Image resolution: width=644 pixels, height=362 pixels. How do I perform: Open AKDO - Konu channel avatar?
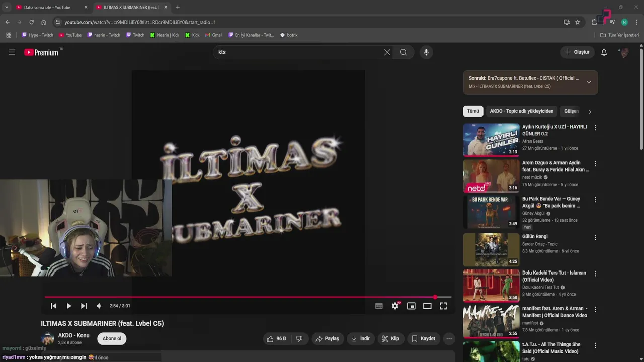pyautogui.click(x=48, y=339)
